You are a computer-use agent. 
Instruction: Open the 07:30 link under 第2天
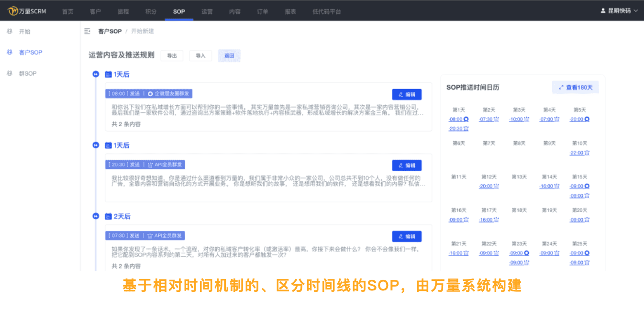coord(489,119)
